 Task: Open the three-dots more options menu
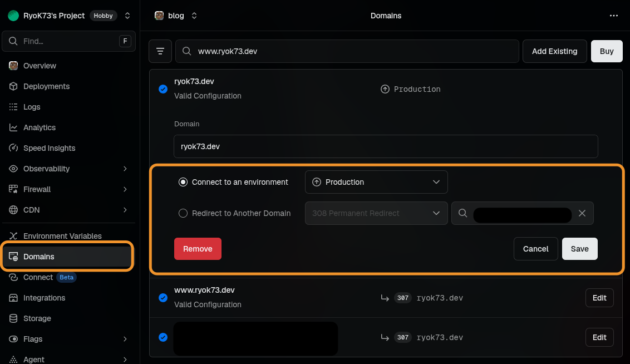click(x=613, y=16)
